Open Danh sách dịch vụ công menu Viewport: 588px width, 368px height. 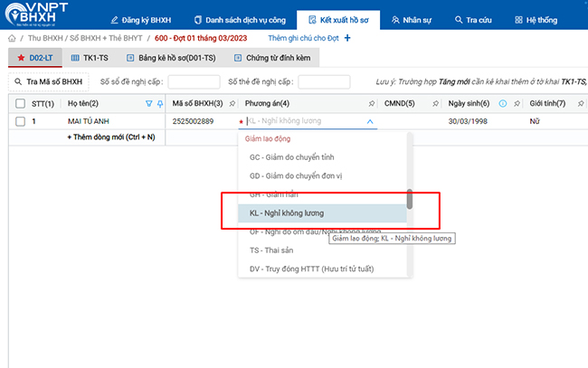click(x=240, y=20)
